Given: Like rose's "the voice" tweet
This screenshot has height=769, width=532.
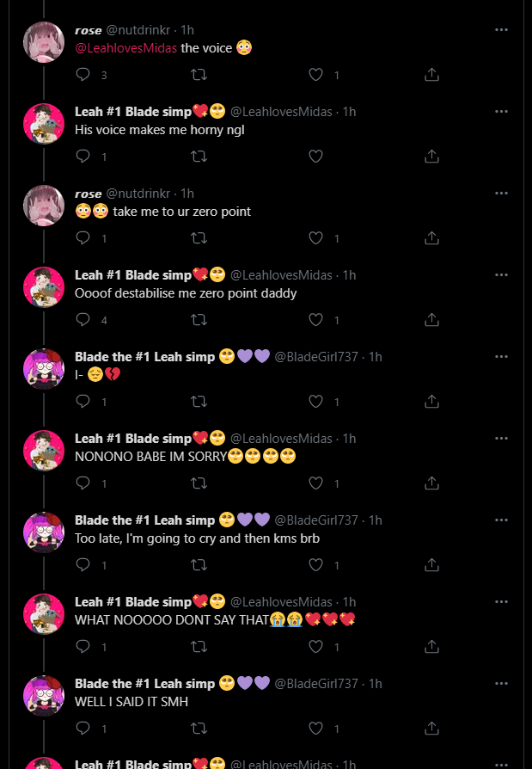Looking at the screenshot, I should [x=315, y=75].
